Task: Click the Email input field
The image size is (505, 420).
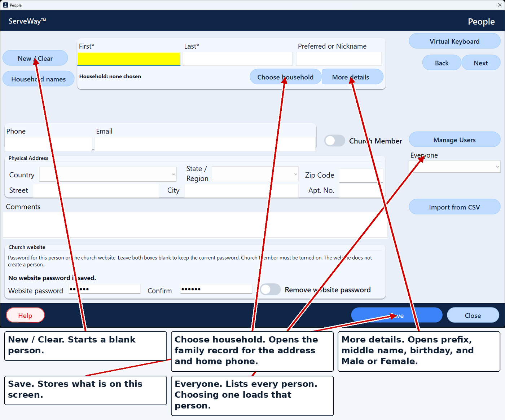Action: tap(205, 144)
